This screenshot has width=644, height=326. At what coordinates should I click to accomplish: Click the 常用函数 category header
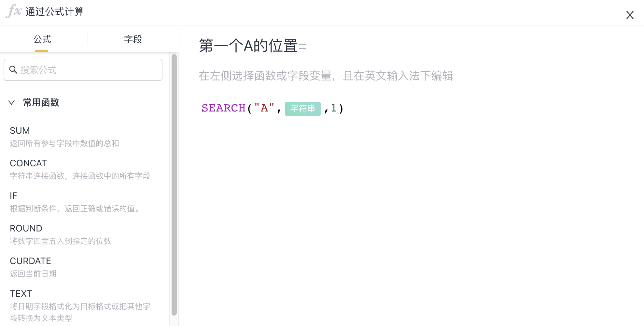coord(41,103)
